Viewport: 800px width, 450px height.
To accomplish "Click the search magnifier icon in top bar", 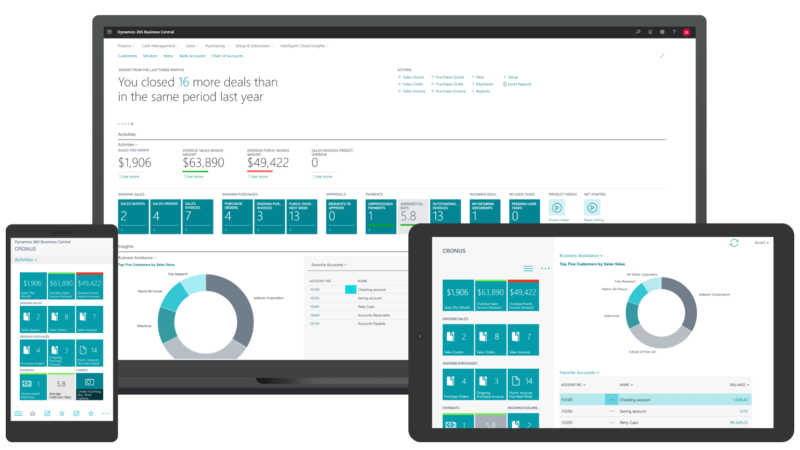I will (x=638, y=32).
